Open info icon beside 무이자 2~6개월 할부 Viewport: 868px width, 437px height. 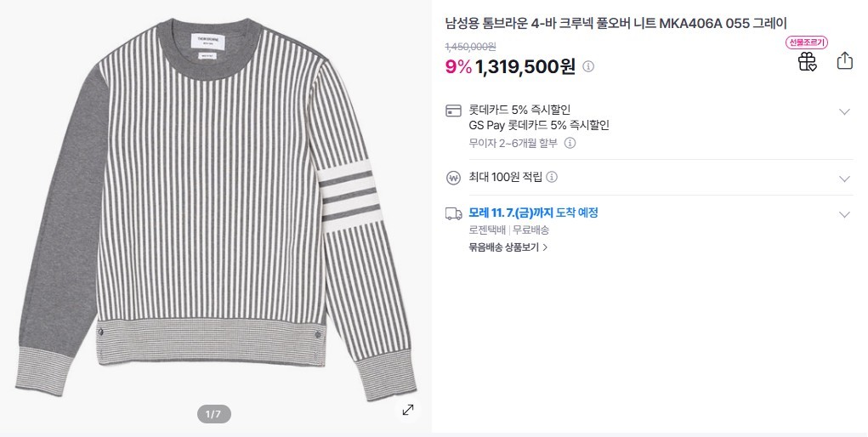[570, 143]
